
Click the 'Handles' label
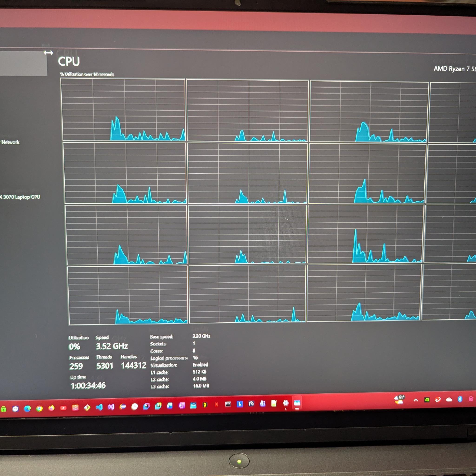tap(129, 357)
